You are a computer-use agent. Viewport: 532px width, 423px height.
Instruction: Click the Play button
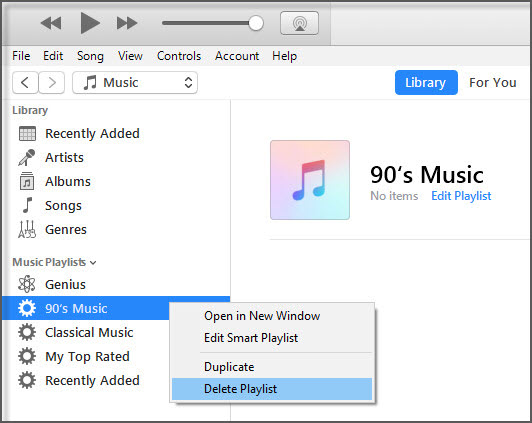pos(90,23)
